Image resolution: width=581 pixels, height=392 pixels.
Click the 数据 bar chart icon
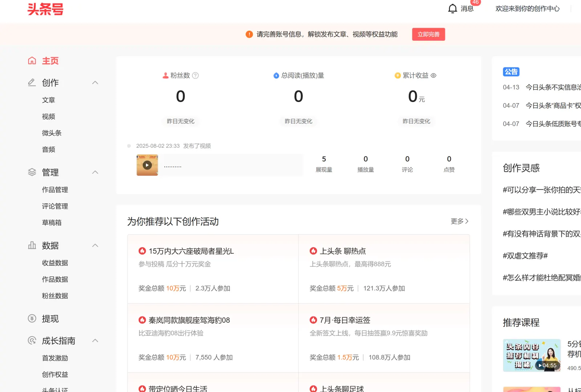click(32, 245)
